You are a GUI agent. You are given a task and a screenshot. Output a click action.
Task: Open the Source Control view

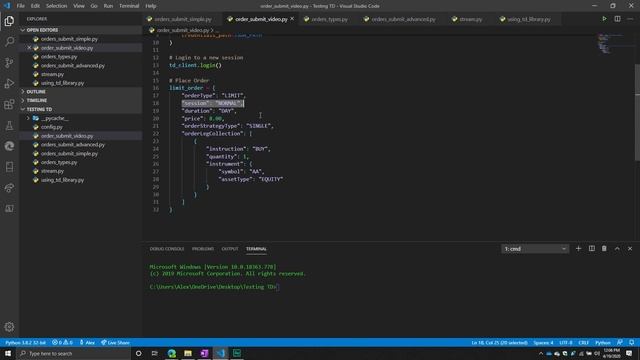[x=9, y=62]
